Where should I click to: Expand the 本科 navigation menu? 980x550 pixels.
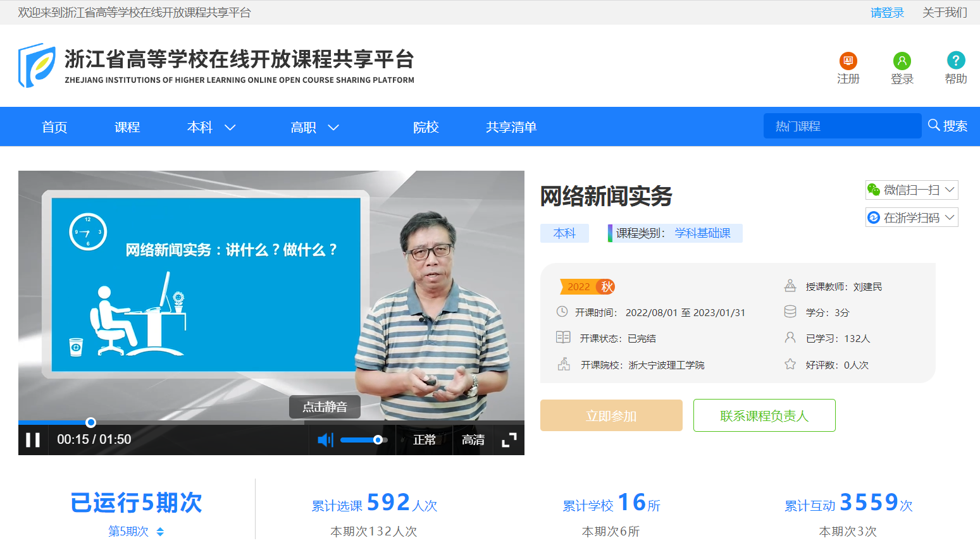(x=211, y=128)
